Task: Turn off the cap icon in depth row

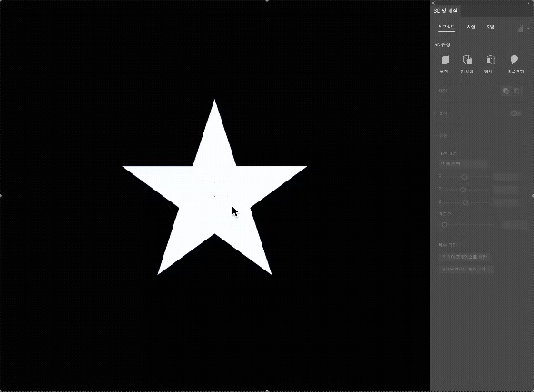Action: [x=517, y=91]
